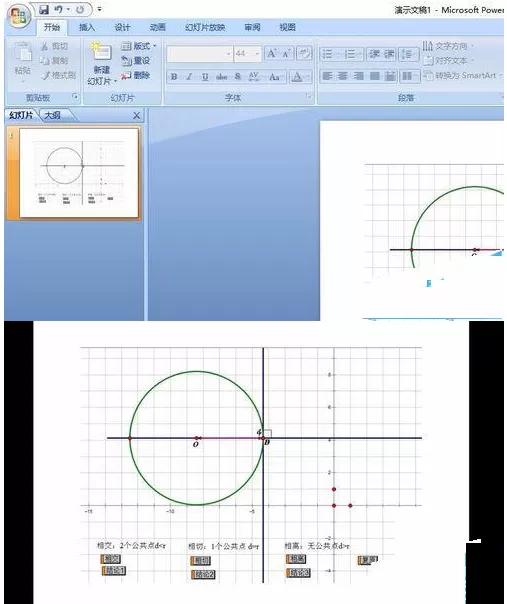Expand the Font (字体) dialog launcher

pos(309,96)
